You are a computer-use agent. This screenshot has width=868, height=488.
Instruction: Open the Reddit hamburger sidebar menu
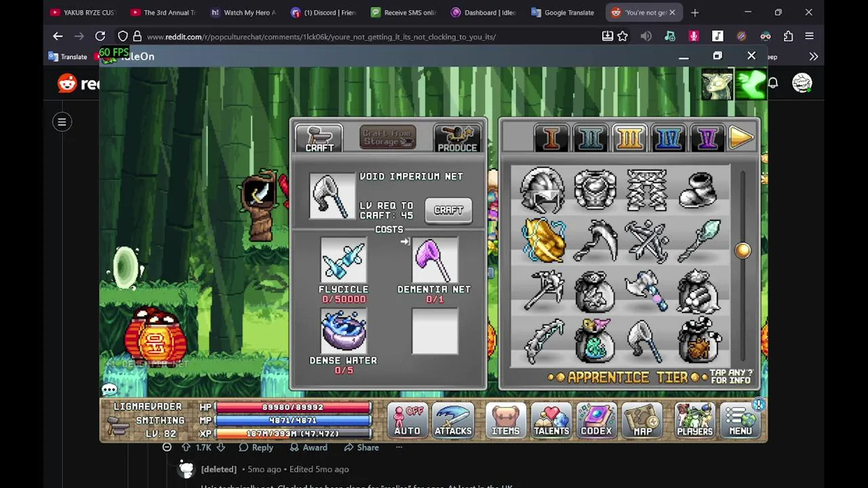[62, 122]
